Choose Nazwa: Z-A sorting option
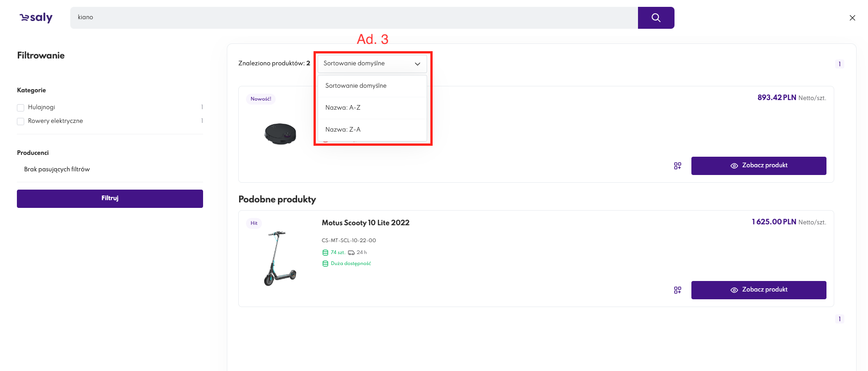This screenshot has width=868, height=371. [x=343, y=130]
